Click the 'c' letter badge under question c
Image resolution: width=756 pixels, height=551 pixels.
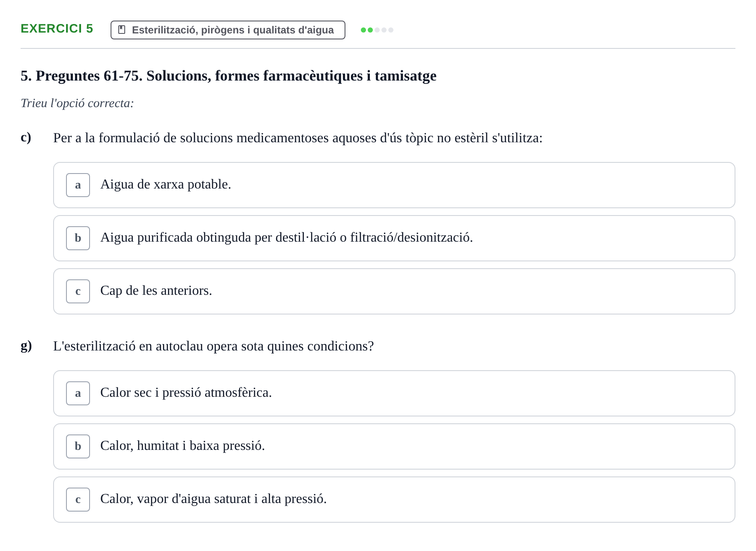78,291
